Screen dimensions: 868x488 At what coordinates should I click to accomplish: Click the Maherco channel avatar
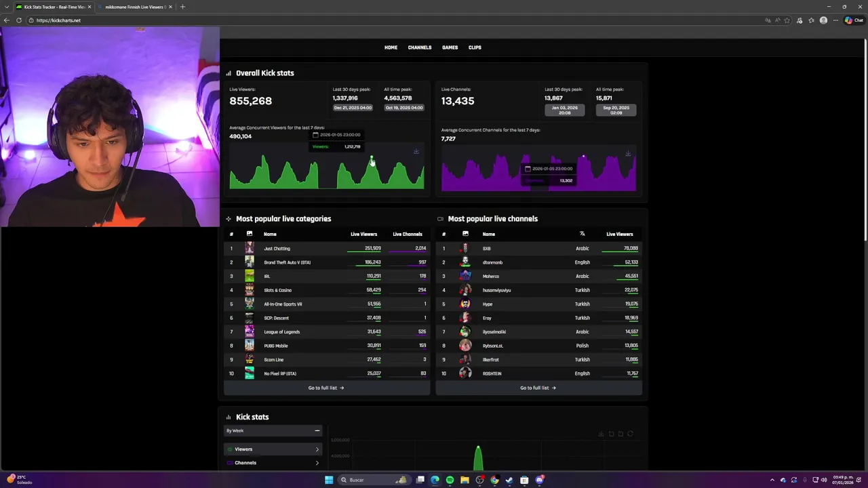pyautogui.click(x=465, y=276)
